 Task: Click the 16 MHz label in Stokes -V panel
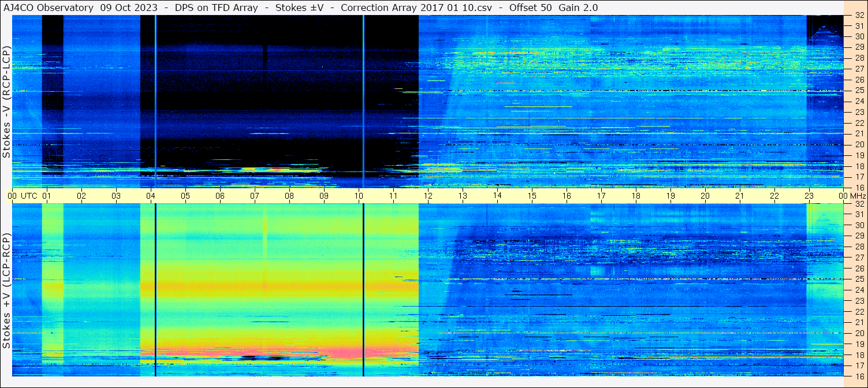tap(859, 187)
